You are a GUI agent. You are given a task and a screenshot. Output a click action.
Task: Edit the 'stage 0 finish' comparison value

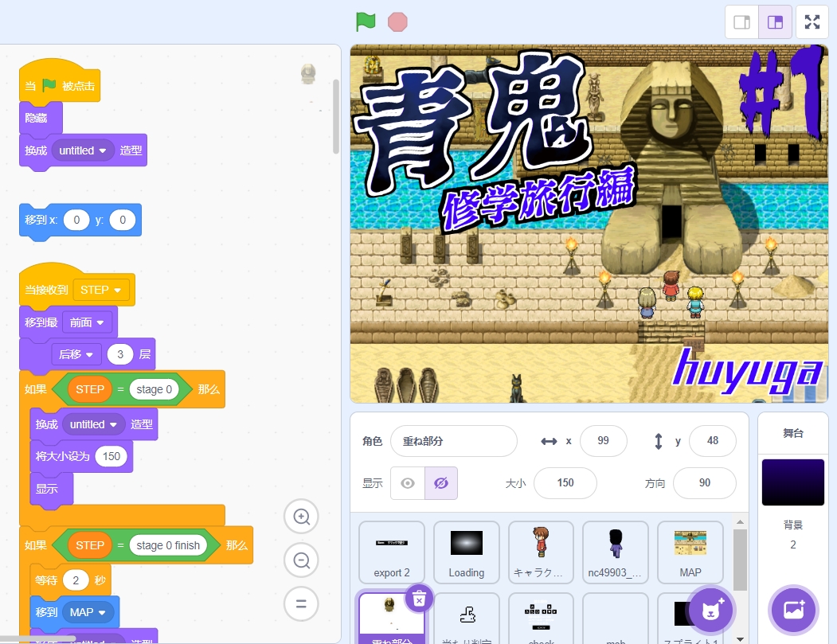coord(167,545)
